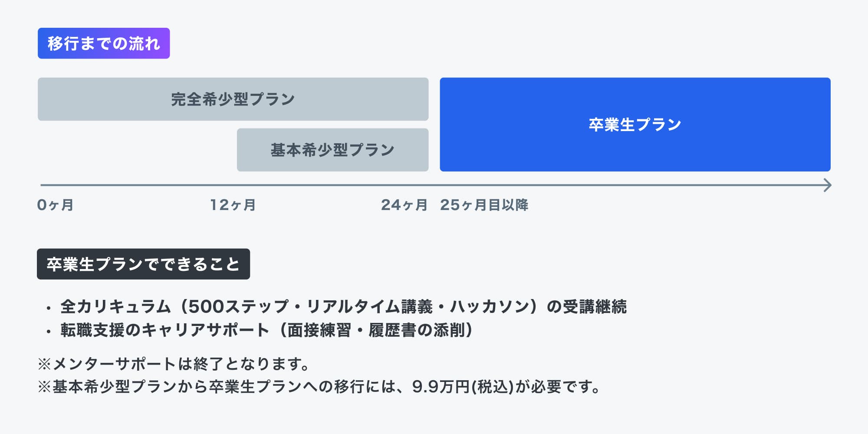Click the 9.9万円(税込) price text
The height and width of the screenshot is (434, 868).
(x=463, y=386)
